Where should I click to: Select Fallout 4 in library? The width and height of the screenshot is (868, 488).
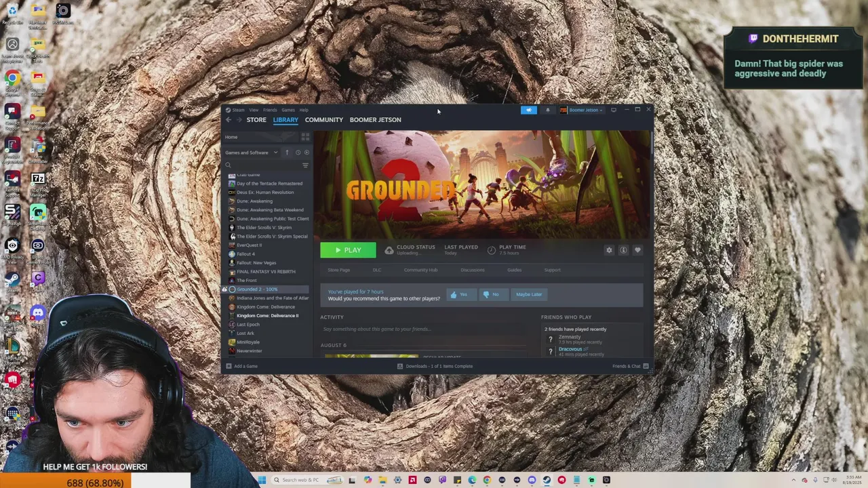(245, 254)
